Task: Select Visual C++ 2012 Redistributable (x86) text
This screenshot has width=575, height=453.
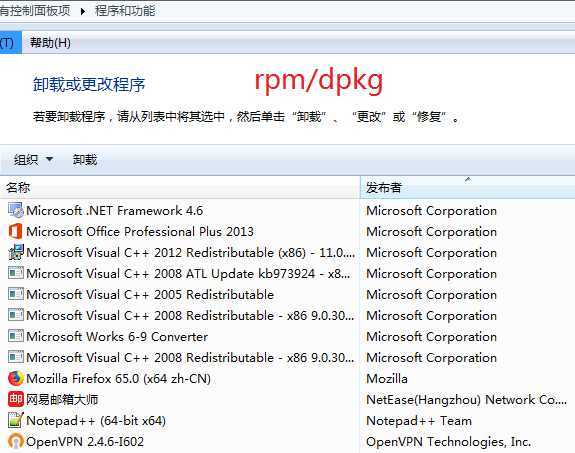Action: tap(191, 252)
